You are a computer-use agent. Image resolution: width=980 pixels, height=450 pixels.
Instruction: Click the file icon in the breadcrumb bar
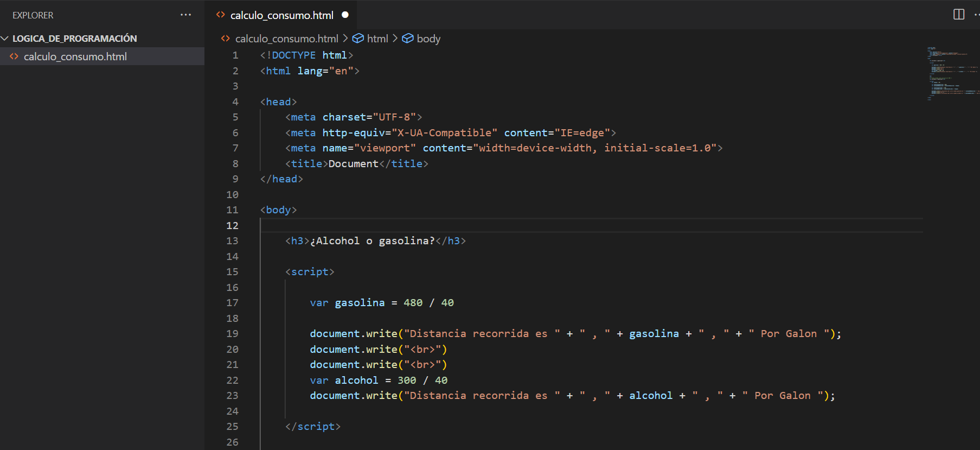click(x=226, y=39)
